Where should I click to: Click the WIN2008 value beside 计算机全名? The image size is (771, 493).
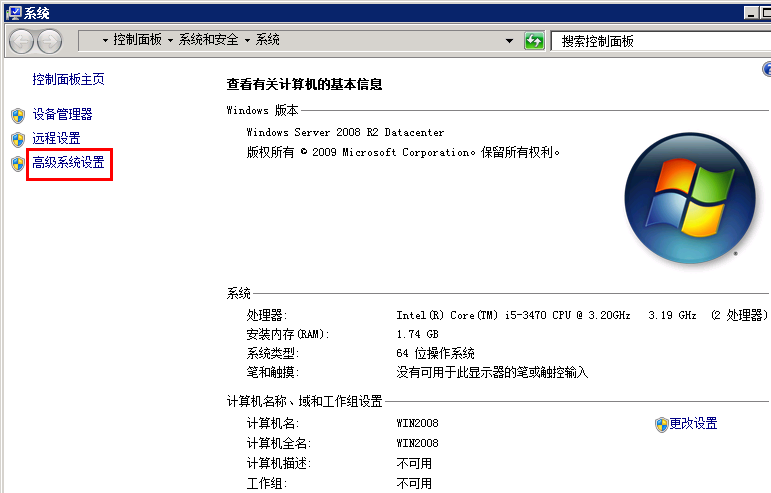point(417,443)
